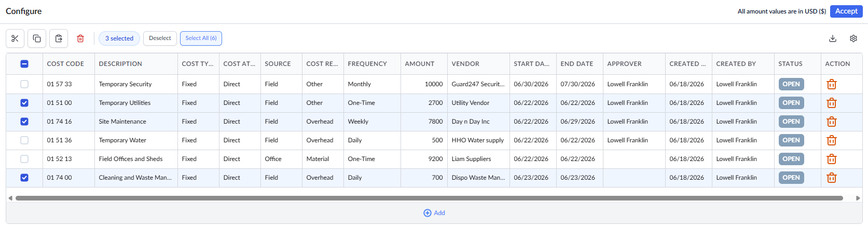Image resolution: width=868 pixels, height=227 pixels.
Task: Sort by the Vendor column header
Action: click(x=478, y=64)
